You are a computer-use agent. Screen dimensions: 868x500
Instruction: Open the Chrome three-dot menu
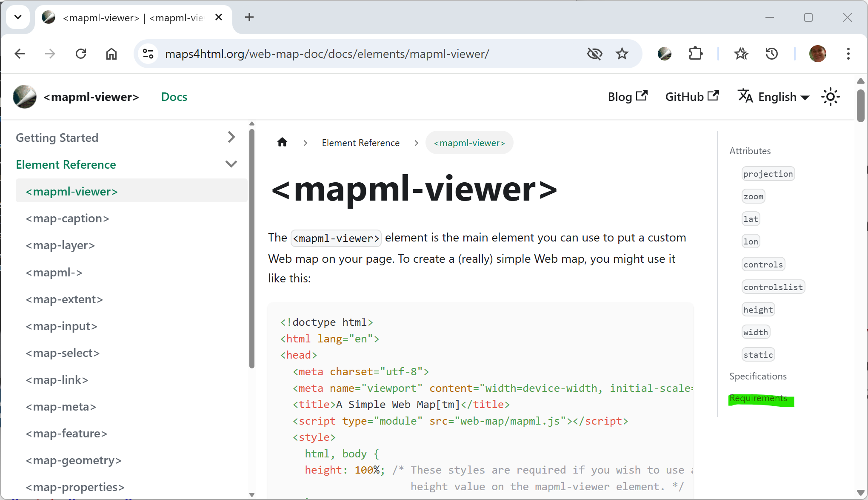point(848,54)
